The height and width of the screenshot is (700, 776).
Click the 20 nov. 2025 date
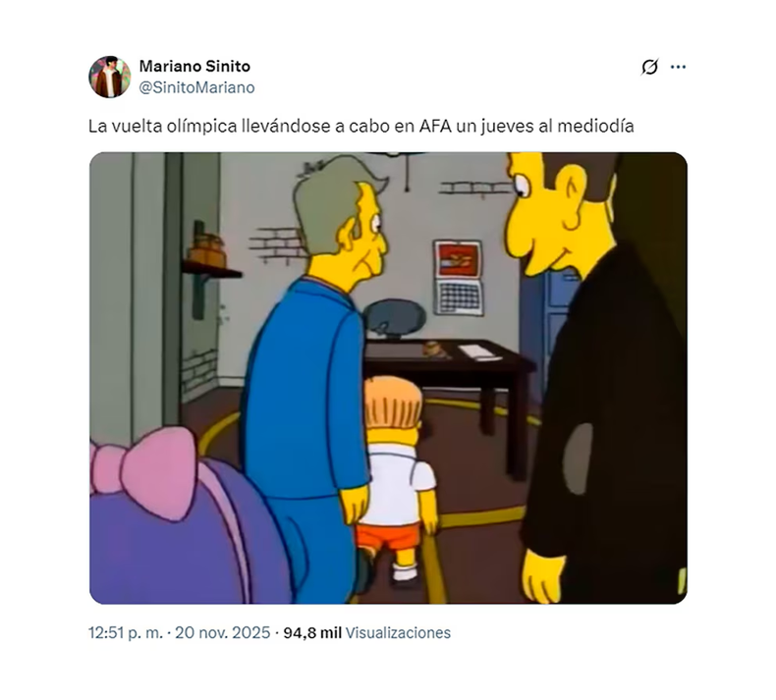[x=223, y=632]
